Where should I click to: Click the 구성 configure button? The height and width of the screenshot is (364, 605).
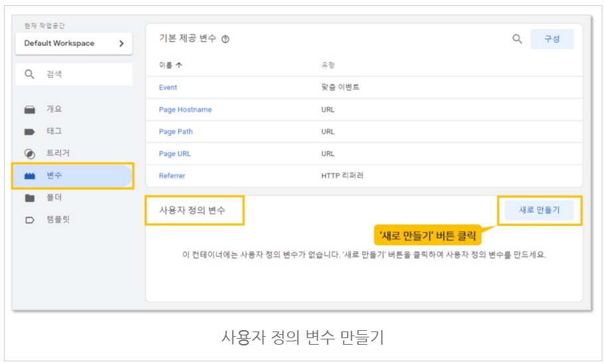[x=552, y=39]
